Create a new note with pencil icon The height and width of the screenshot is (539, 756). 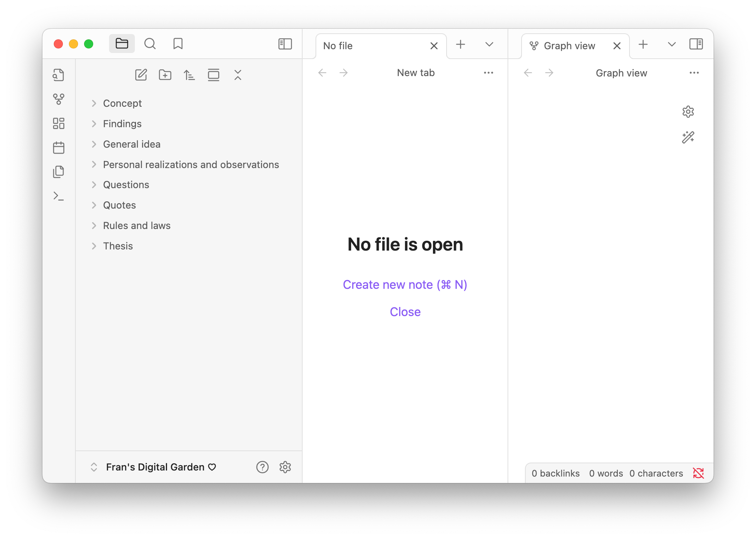[141, 75]
